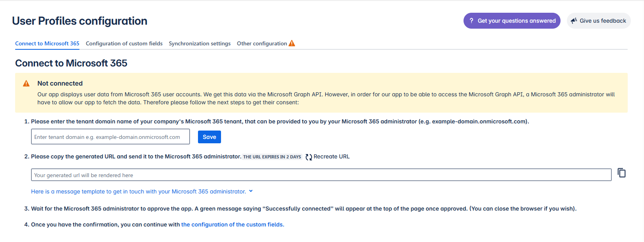
Task: Follow the configuration of the custom fields link
Action: (233, 224)
